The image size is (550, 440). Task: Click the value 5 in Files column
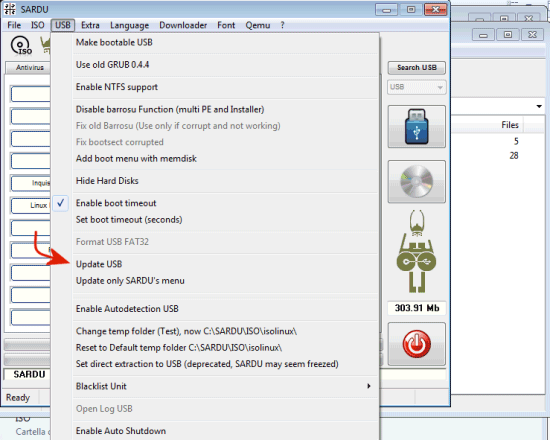point(516,141)
